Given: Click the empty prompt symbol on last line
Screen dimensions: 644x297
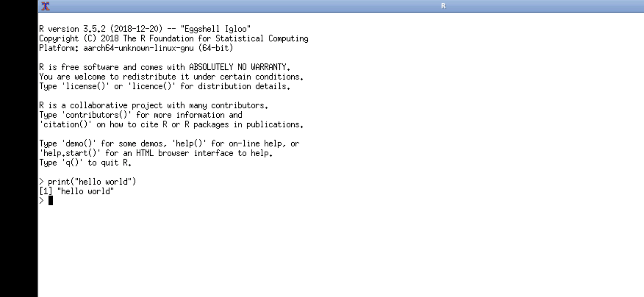Looking at the screenshot, I should point(41,201).
